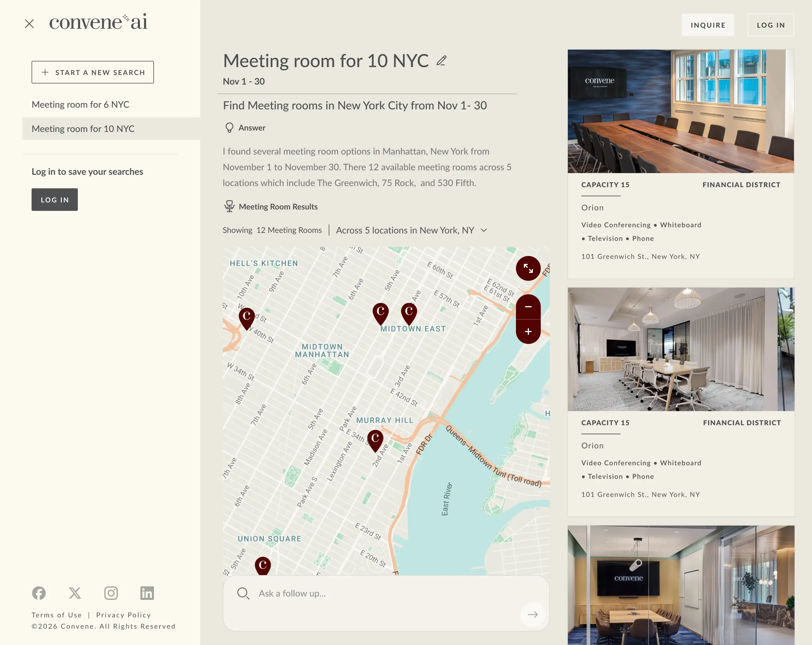
Task: Click the plus icon in Start a New Search
Action: tap(45, 72)
